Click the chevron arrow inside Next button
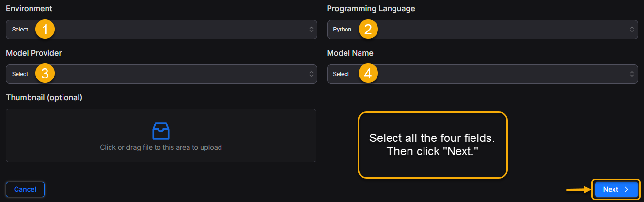The height and width of the screenshot is (202, 644). [626, 189]
